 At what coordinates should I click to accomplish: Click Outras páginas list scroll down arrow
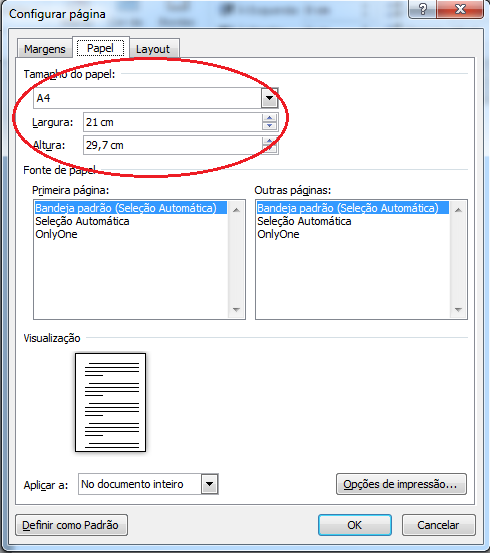458,310
